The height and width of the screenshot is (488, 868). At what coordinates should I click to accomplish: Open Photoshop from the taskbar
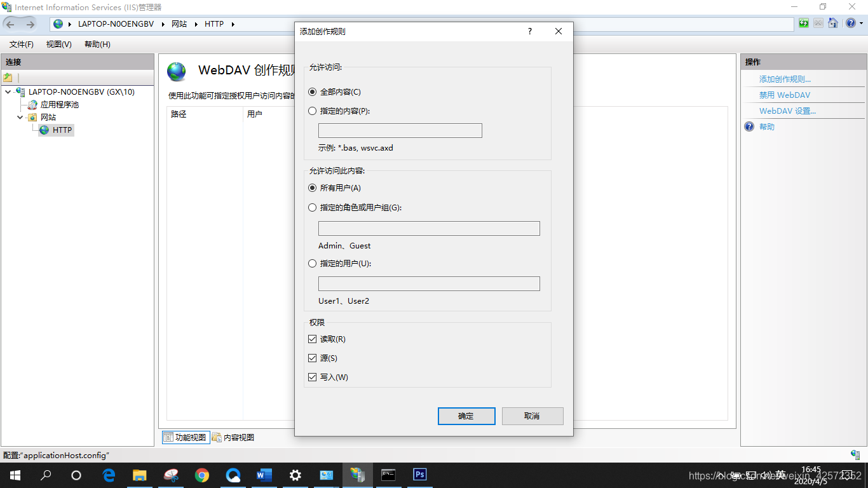pos(419,475)
